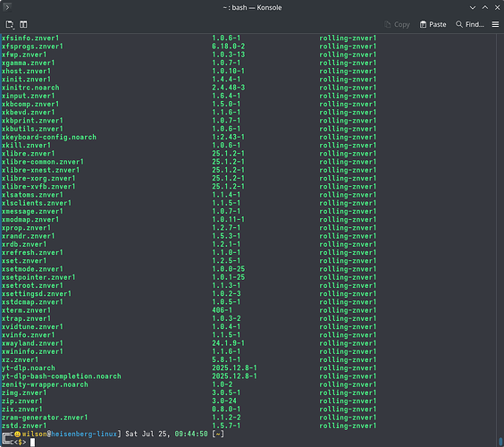The height and width of the screenshot is (447, 504).
Task: Click the Copy toolbar button
Action: pos(398,24)
